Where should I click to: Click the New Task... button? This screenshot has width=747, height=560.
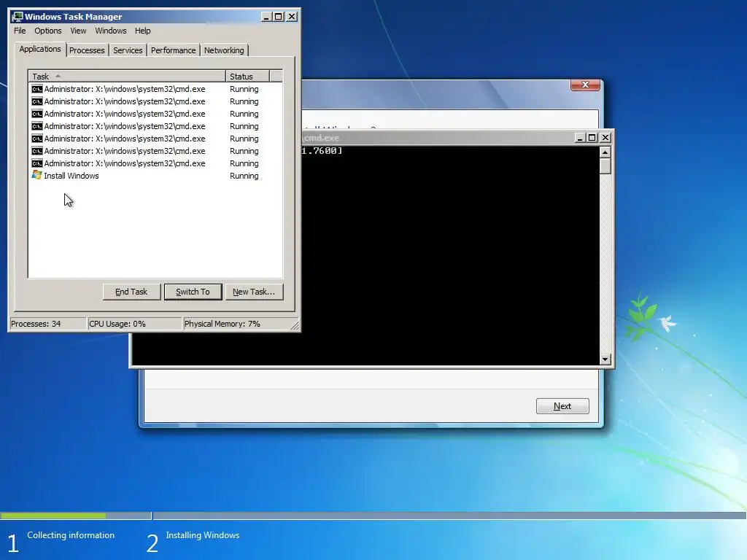(x=254, y=292)
